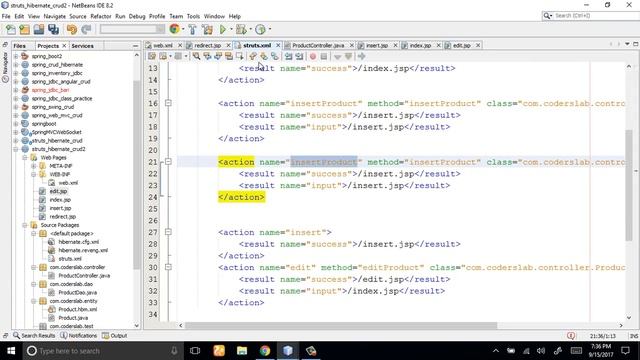Image resolution: width=640 pixels, height=360 pixels.
Task: Click the Debug Project icon
Action: coord(241,29)
